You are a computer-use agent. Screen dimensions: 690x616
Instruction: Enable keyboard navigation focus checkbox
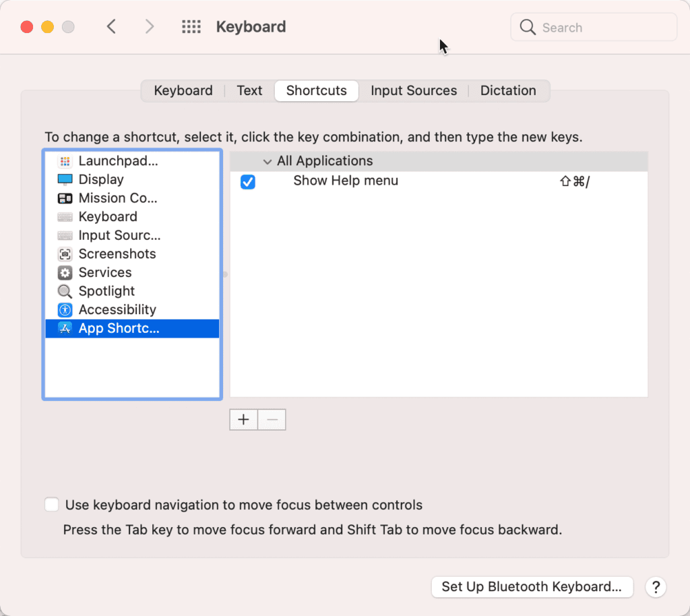tap(51, 504)
